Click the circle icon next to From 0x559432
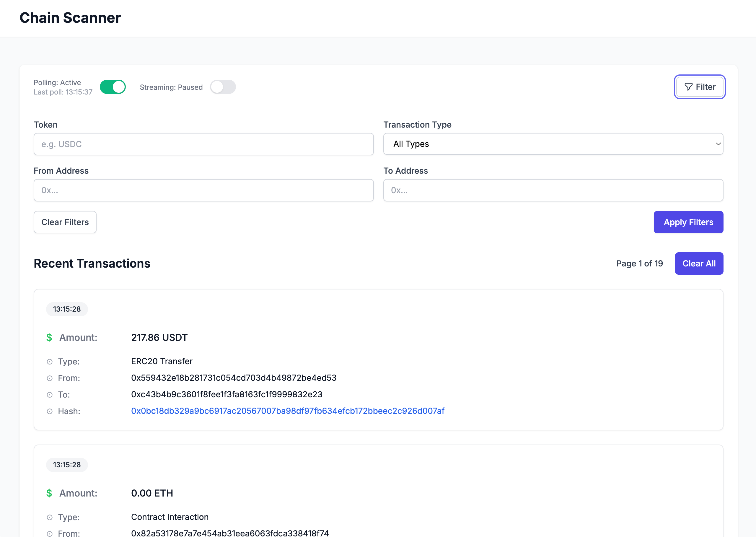Screen dimensions: 756x537 [50, 378]
